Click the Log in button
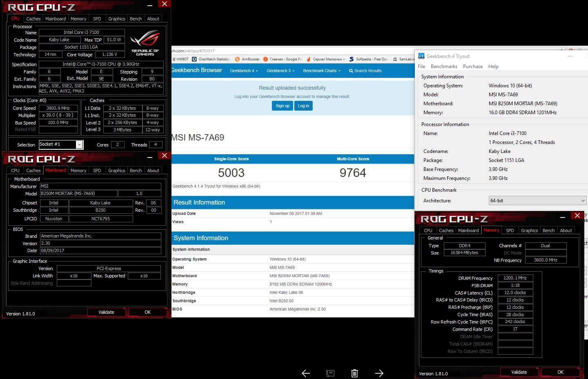 (303, 106)
